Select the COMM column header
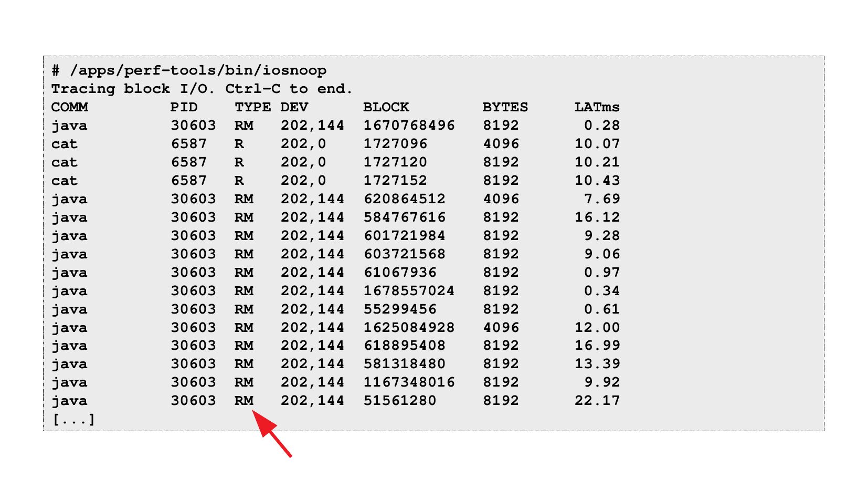Viewport: 868px width, 489px height. point(70,107)
